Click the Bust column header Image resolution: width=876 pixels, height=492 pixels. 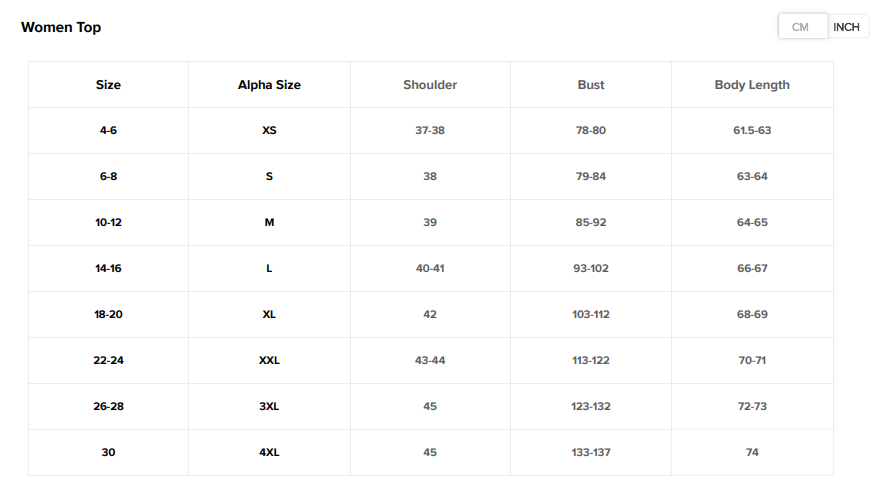coord(591,85)
